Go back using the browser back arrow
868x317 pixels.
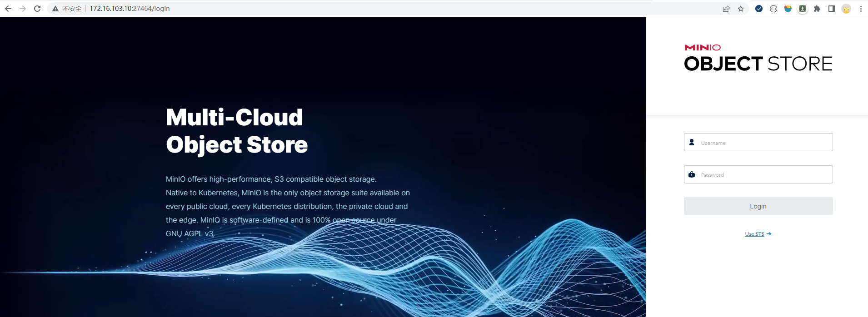coord(8,9)
